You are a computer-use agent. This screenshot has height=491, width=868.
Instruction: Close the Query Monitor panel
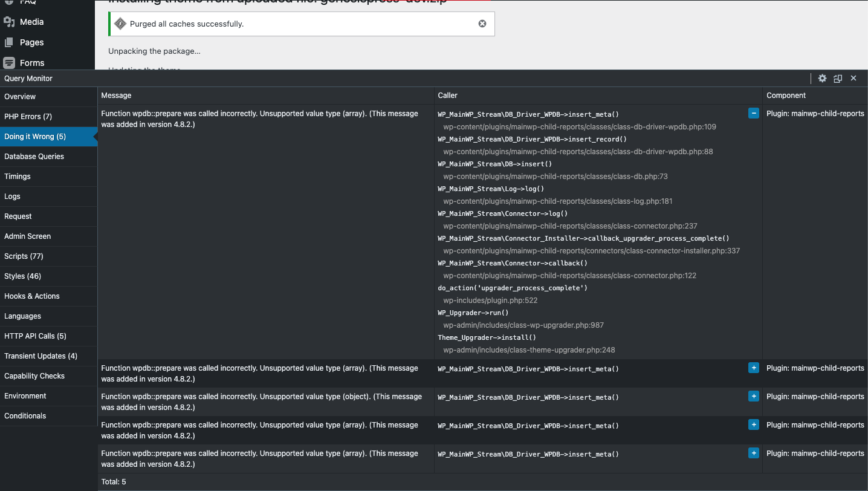coord(853,79)
